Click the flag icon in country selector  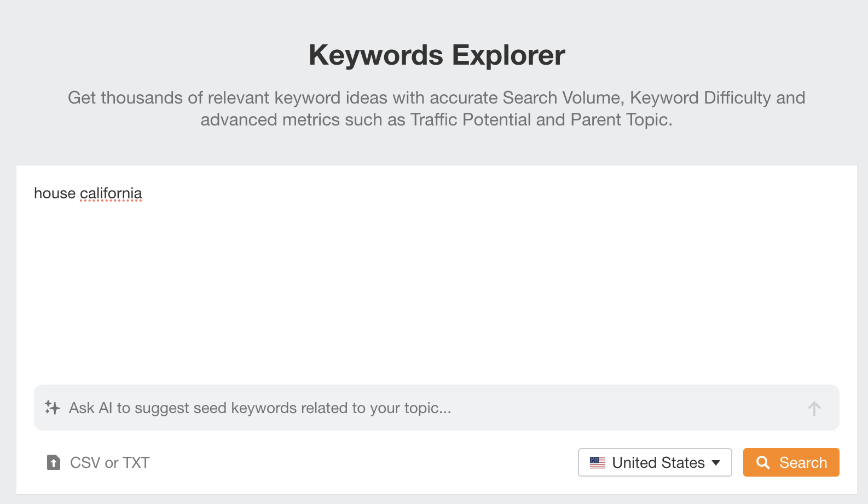598,462
